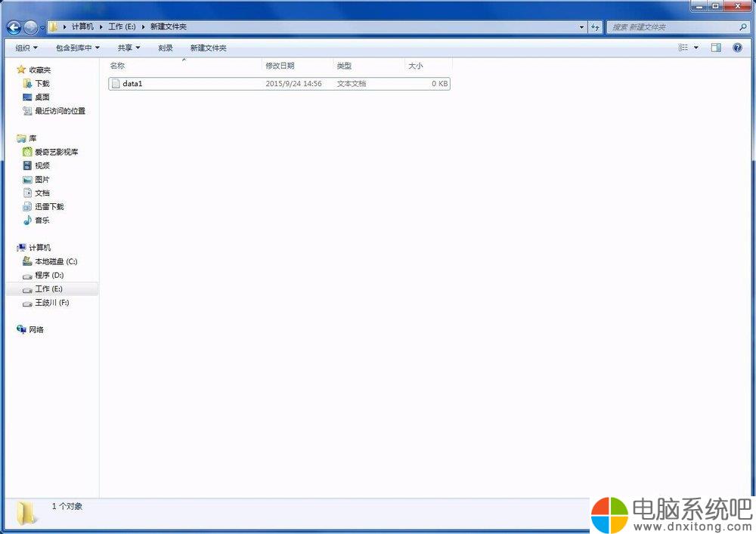The width and height of the screenshot is (756, 534).
Task: Open the 文档 library
Action: (x=42, y=193)
